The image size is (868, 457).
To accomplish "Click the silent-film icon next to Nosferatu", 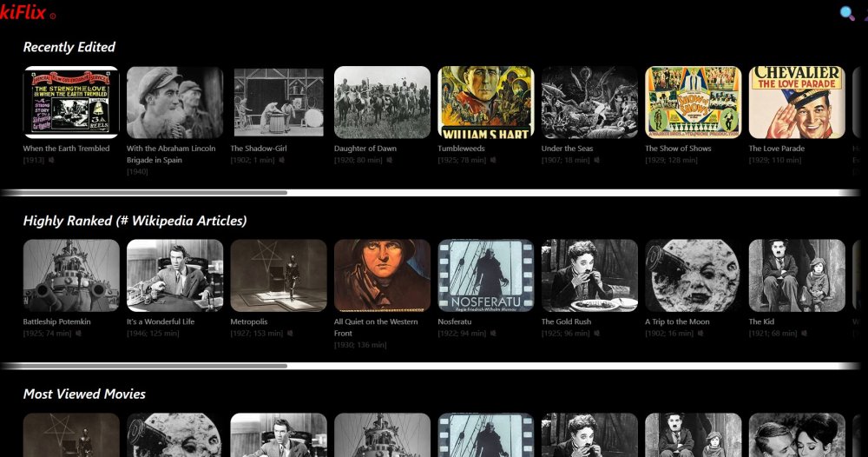I will (x=492, y=334).
